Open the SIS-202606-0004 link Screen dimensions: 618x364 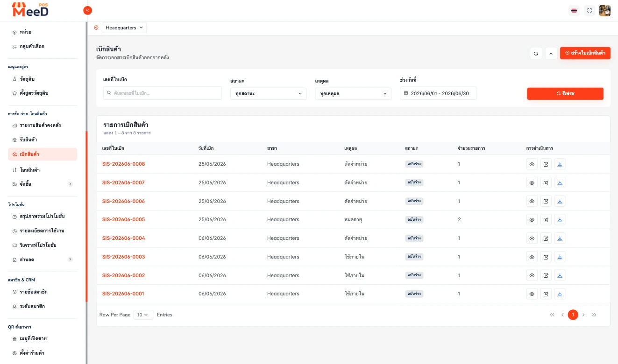[124, 238]
